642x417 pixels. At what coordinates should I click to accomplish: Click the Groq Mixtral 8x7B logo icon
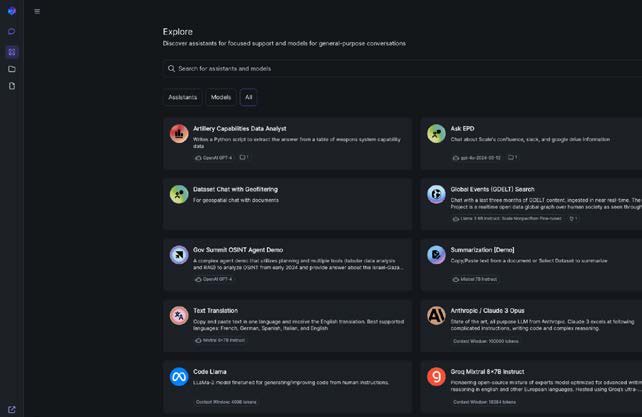point(436,376)
